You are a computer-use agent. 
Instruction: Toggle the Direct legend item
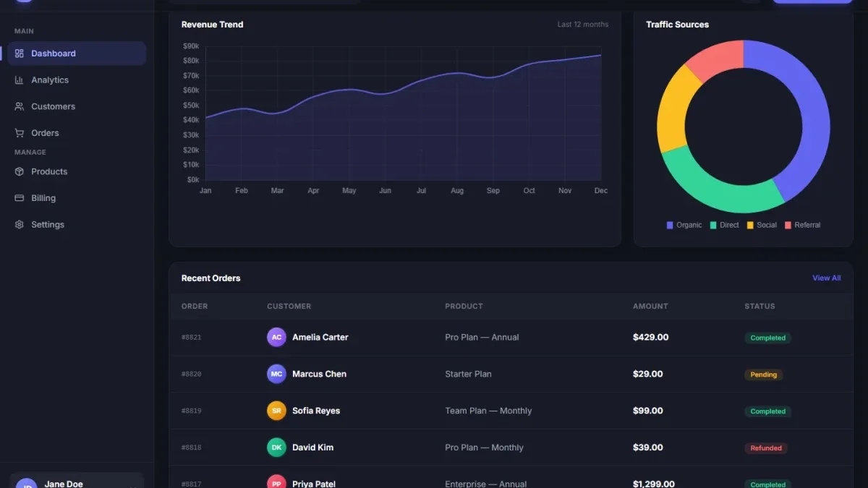click(x=724, y=225)
